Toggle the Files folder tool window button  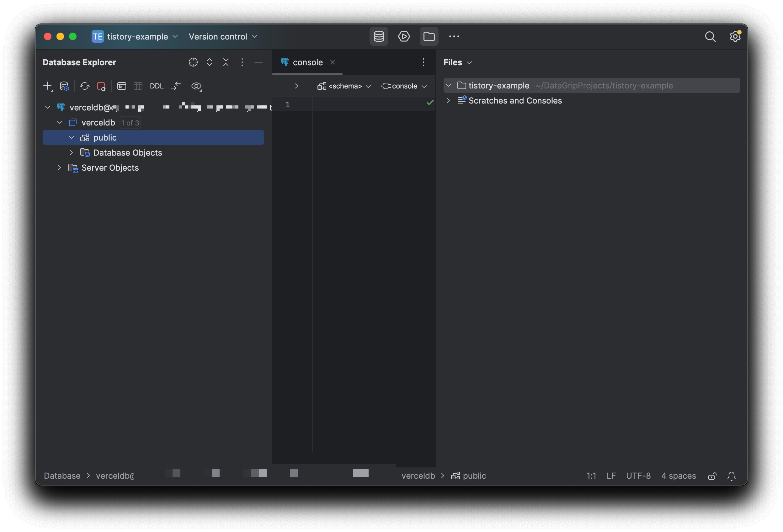(429, 36)
